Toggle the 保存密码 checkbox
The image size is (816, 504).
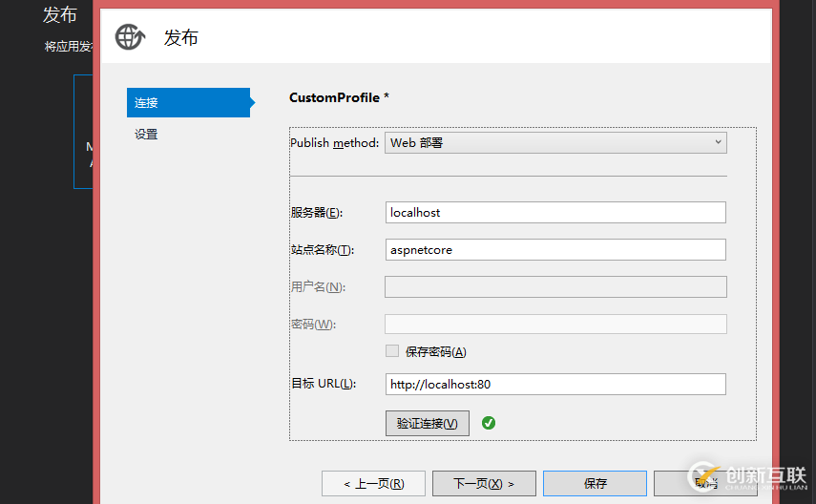coord(392,351)
